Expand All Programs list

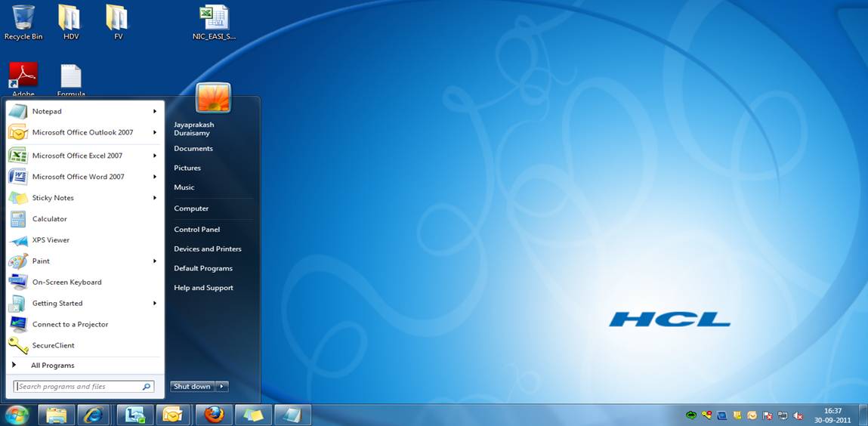(x=85, y=365)
